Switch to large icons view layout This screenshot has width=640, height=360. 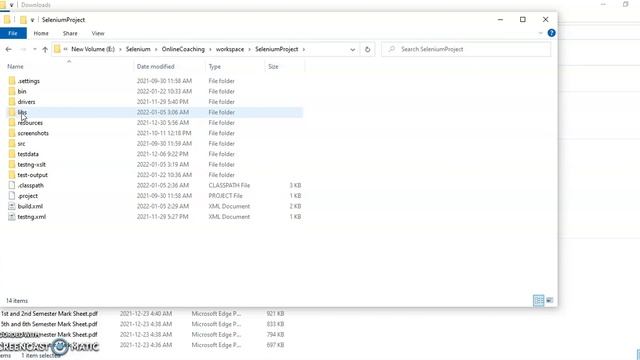pyautogui.click(x=550, y=300)
